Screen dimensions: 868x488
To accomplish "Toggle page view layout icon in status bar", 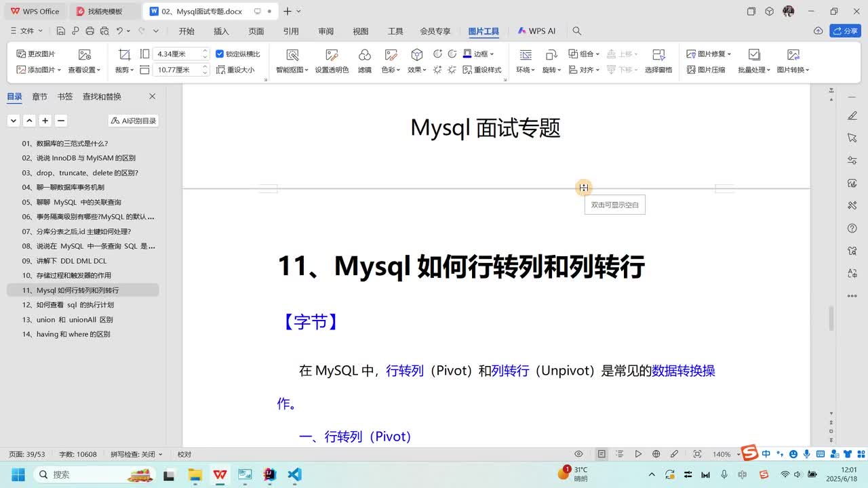I will (x=601, y=454).
